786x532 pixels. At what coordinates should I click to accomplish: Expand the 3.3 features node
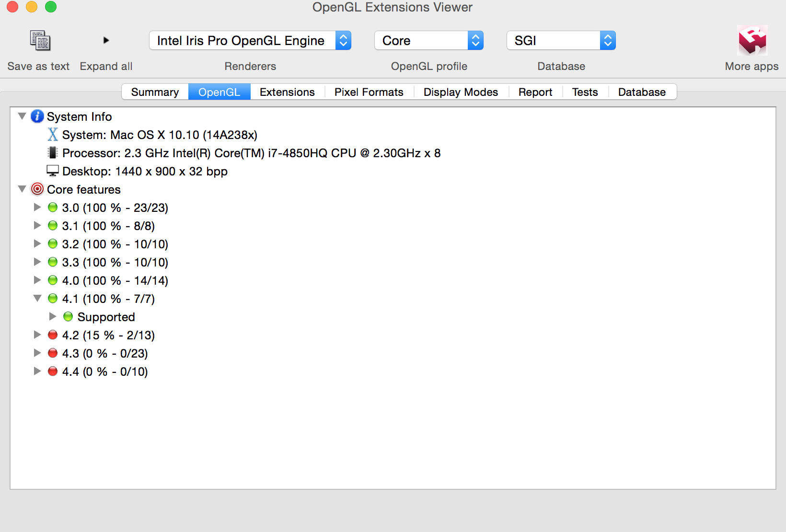point(37,262)
